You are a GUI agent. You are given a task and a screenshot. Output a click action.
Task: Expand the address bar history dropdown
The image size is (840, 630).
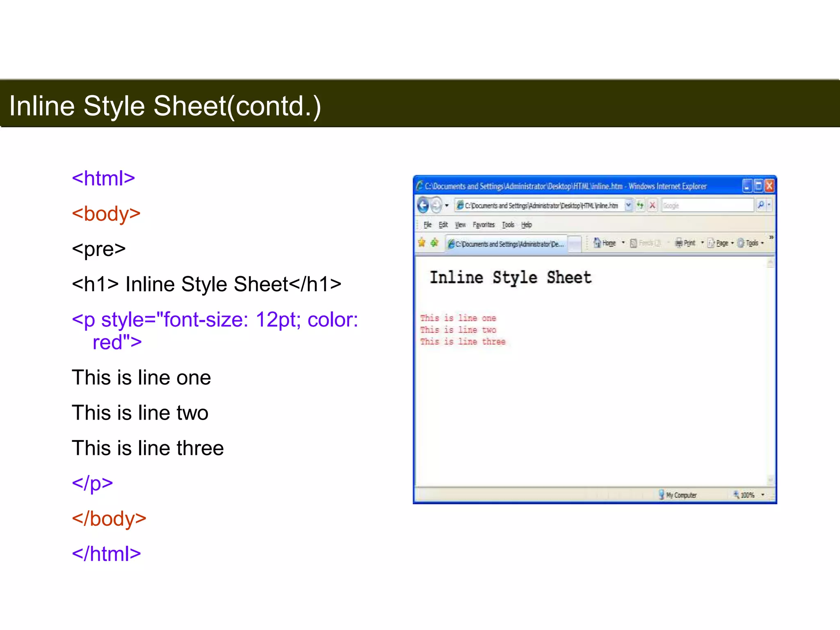point(628,205)
